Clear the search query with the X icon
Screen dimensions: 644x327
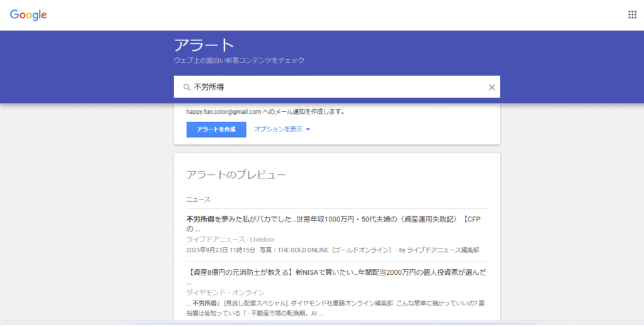[x=492, y=87]
